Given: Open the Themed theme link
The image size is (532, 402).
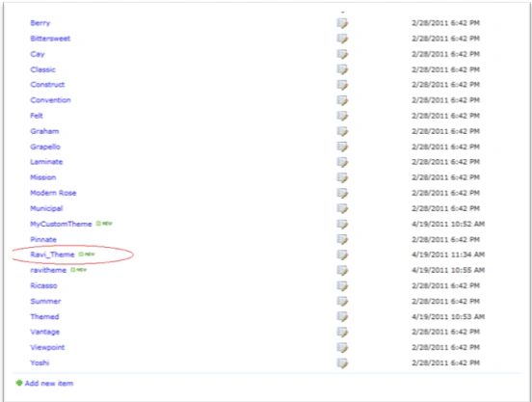Looking at the screenshot, I should pyautogui.click(x=44, y=317).
